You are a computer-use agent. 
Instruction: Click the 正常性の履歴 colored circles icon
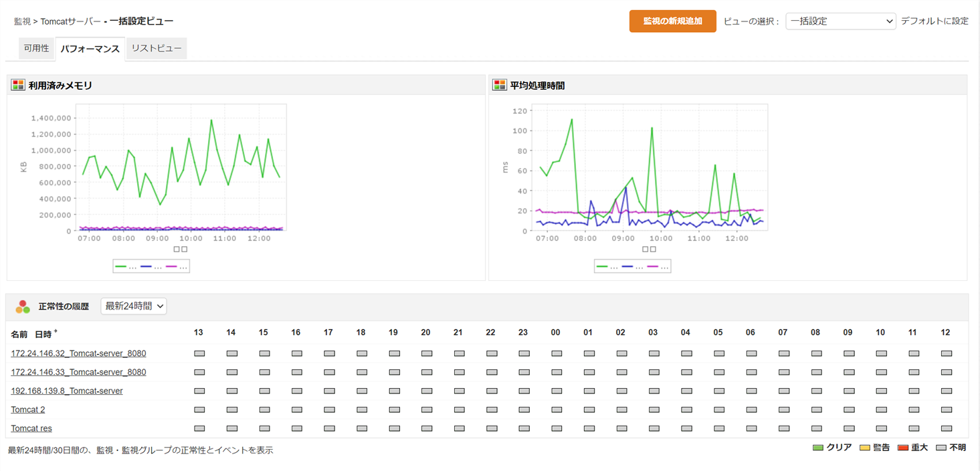[23, 306]
